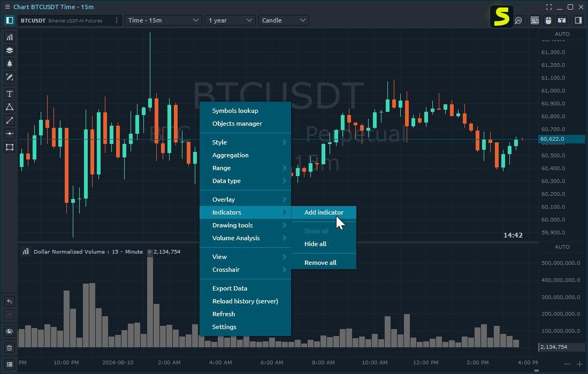The height and width of the screenshot is (374, 588).
Task: Click Indicators menu entry
Action: 245,212
